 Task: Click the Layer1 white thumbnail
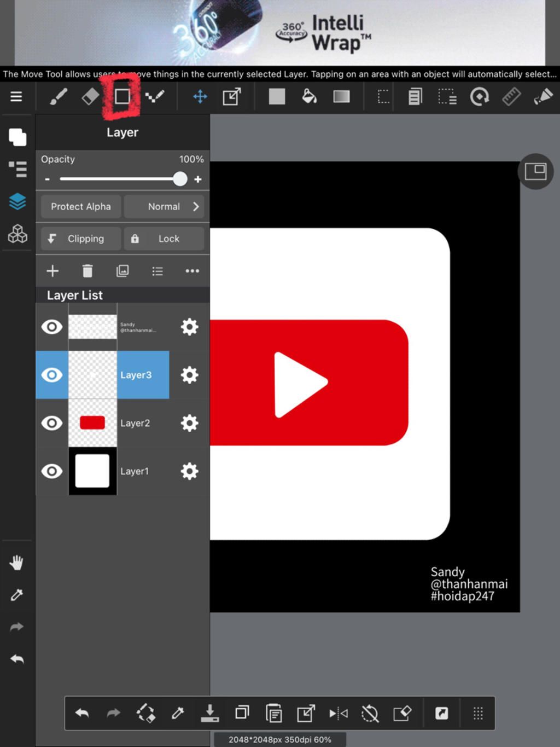(x=92, y=471)
